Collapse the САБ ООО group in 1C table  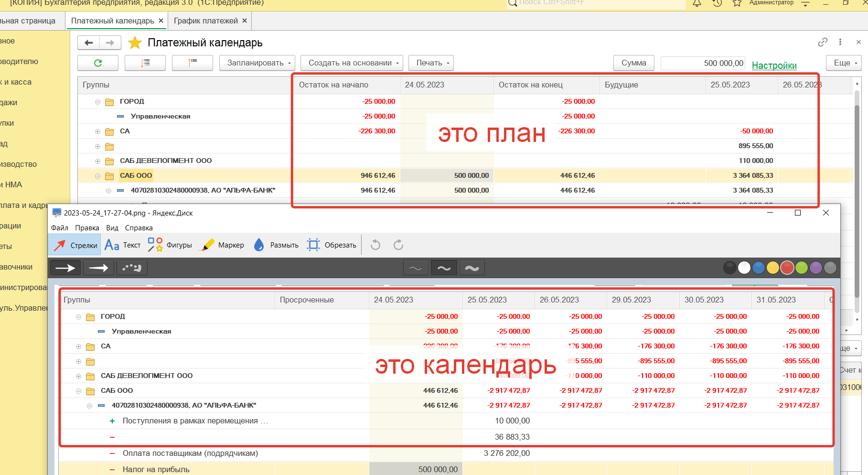click(x=97, y=176)
